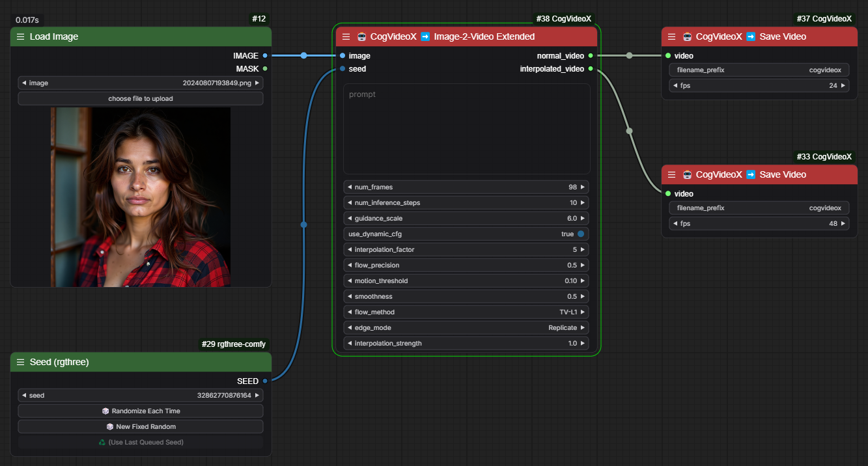Open menu icon of Save Video node #37
This screenshot has height=466, width=868.
click(671, 36)
